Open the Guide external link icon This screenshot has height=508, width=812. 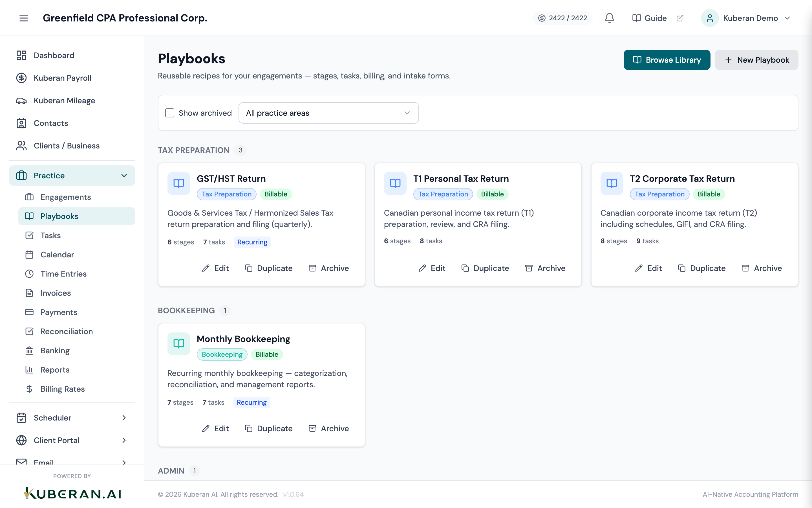point(680,18)
